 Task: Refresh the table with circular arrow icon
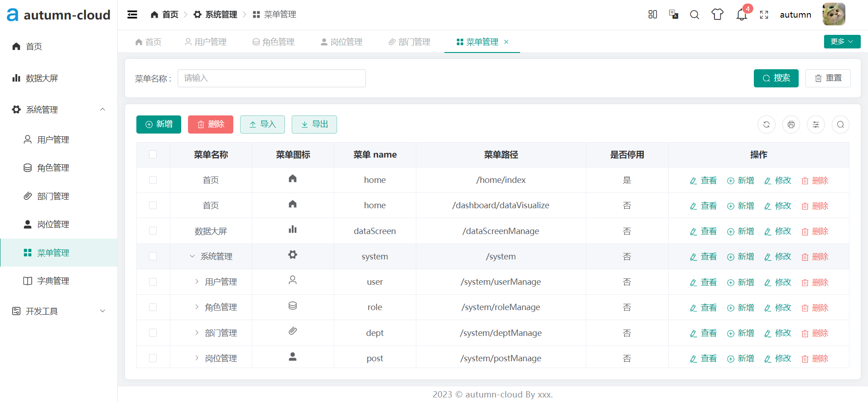[767, 124]
